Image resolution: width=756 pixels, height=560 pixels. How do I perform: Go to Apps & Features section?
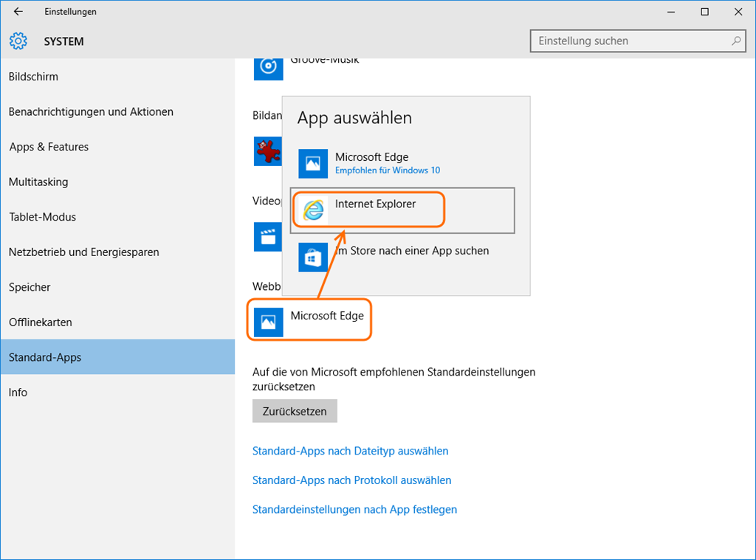point(49,147)
